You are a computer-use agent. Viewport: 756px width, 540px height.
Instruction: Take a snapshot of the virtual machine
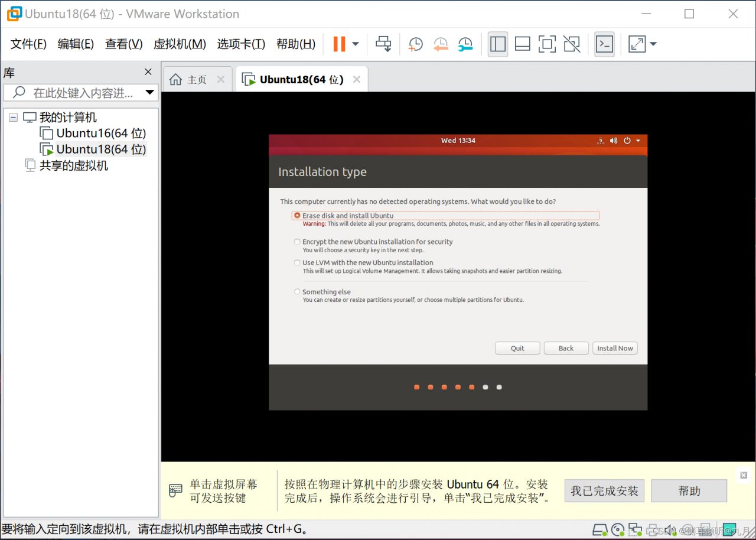click(x=416, y=44)
